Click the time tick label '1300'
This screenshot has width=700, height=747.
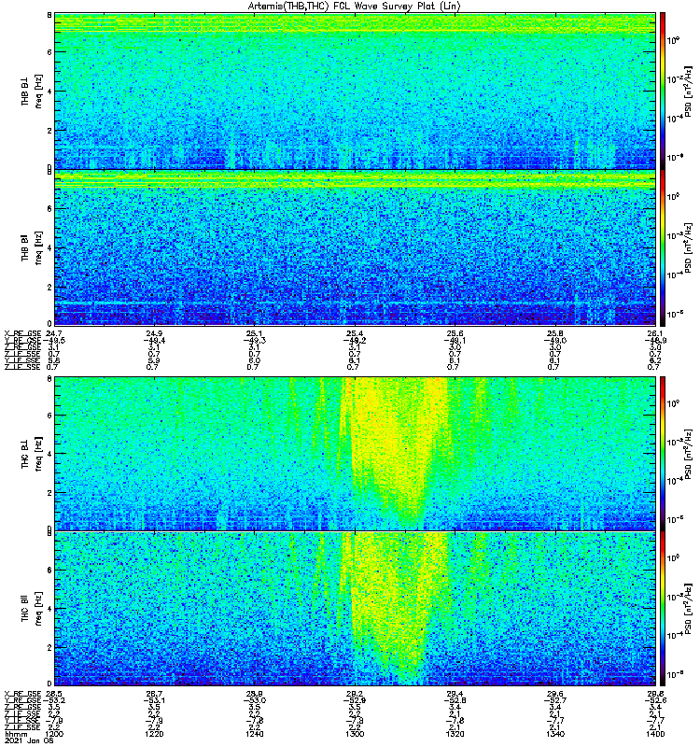click(355, 734)
